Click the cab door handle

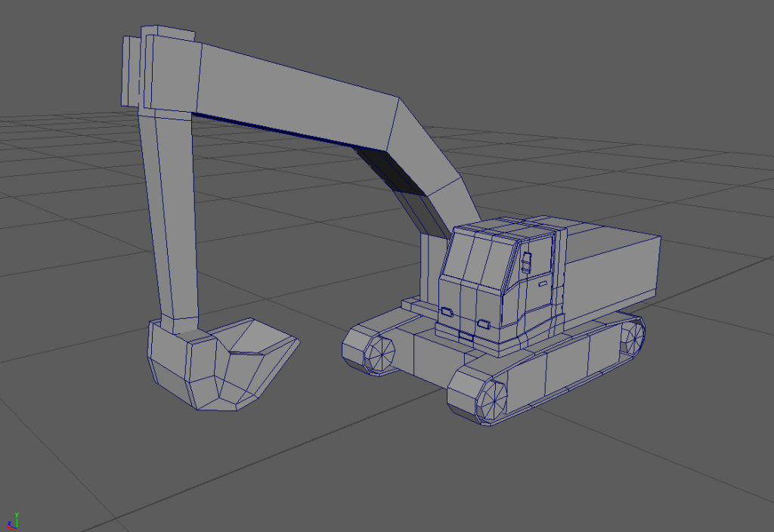tap(541, 283)
